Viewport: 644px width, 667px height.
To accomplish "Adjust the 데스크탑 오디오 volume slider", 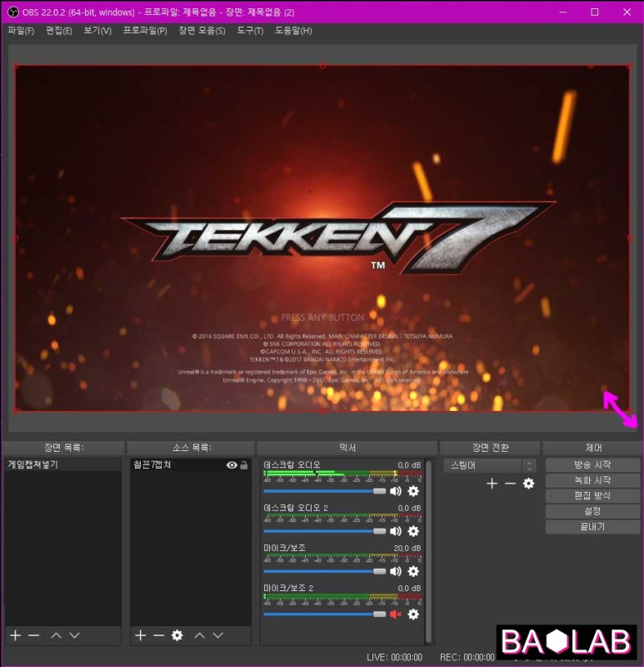I will click(x=325, y=491).
